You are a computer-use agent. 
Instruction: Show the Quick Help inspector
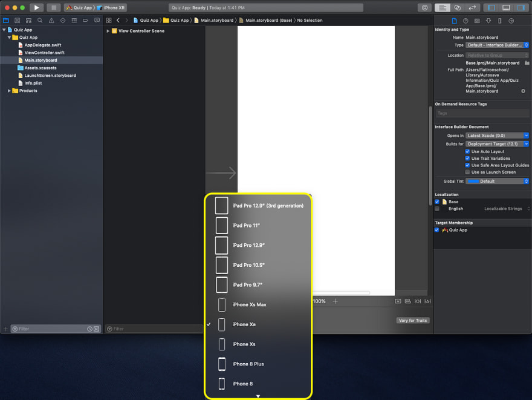(x=465, y=21)
